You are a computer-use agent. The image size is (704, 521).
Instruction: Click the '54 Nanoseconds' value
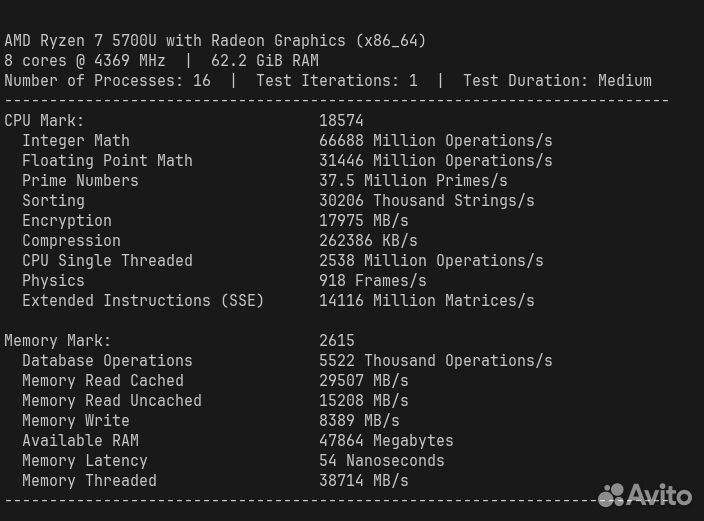point(382,461)
